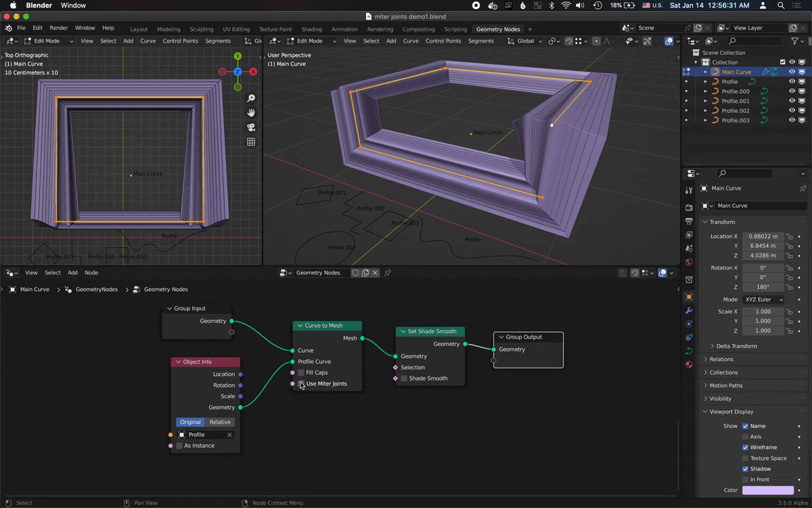The image size is (812, 508).
Task: Click the zoom view magnifier icon in the Top Orthographic viewport
Action: coord(251,98)
